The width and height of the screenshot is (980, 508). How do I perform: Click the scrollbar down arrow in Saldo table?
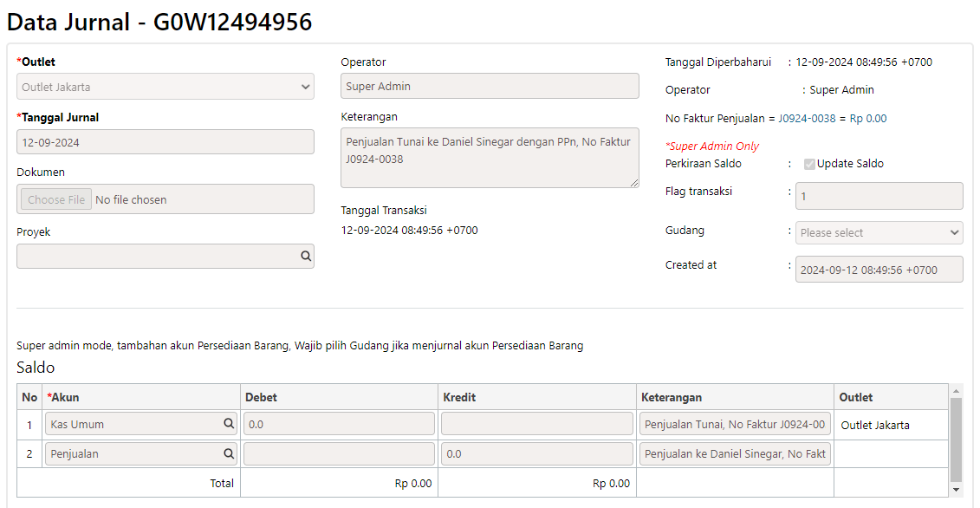click(957, 489)
